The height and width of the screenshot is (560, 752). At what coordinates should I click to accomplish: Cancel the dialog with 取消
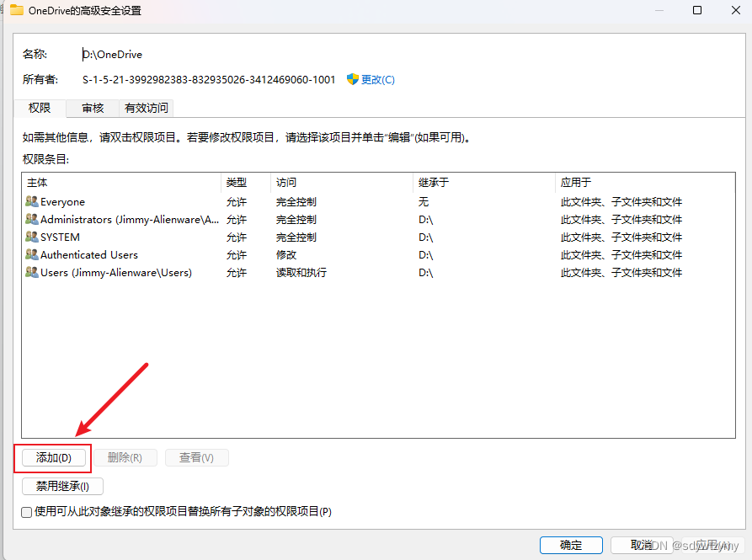[642, 545]
